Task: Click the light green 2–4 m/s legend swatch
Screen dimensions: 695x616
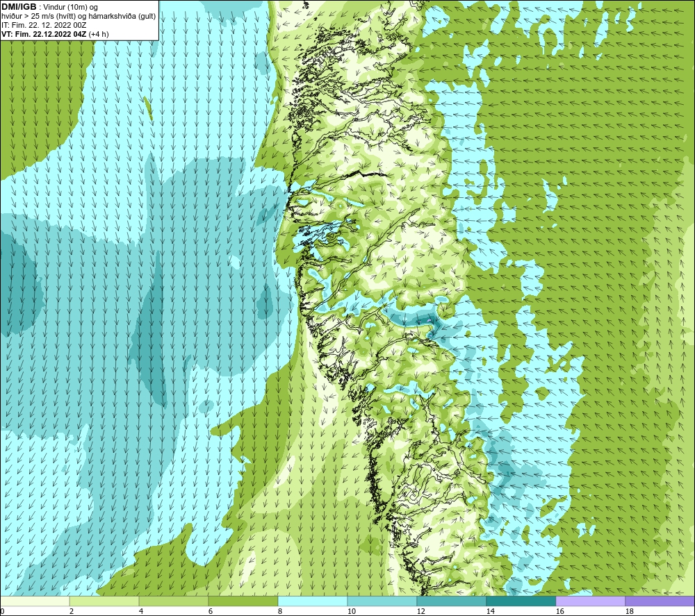Action: tap(104, 601)
